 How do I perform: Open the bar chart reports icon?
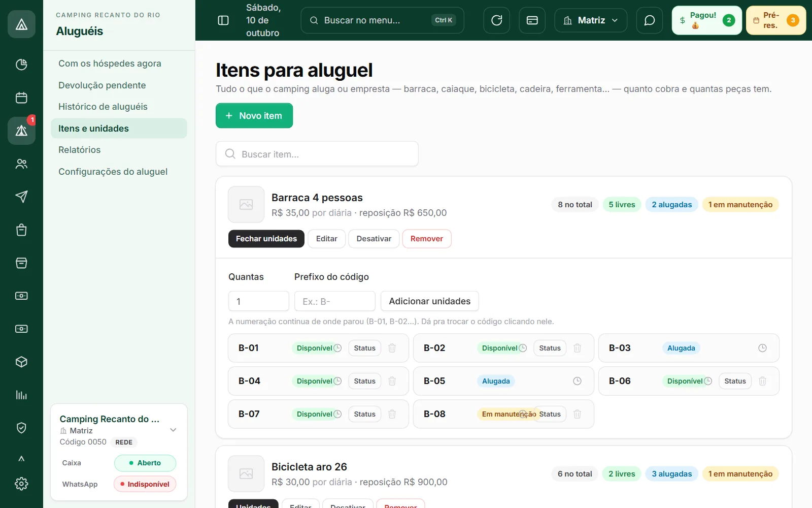[x=21, y=395]
